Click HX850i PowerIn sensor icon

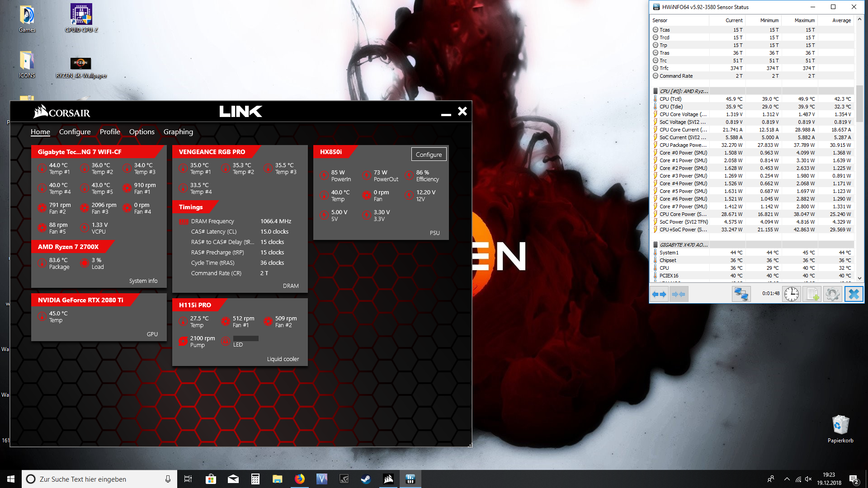[324, 176]
